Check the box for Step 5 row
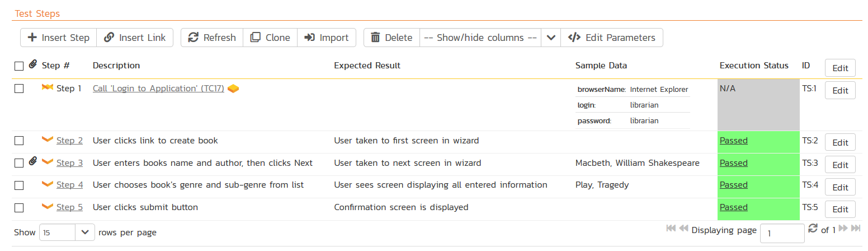 click(19, 208)
